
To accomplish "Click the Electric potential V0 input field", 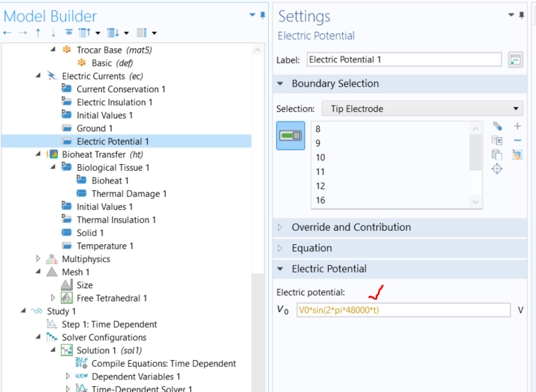I will pyautogui.click(x=403, y=310).
